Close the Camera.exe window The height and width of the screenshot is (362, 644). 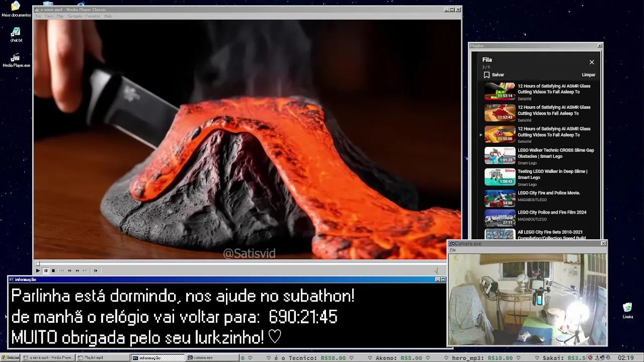pyautogui.click(x=604, y=243)
